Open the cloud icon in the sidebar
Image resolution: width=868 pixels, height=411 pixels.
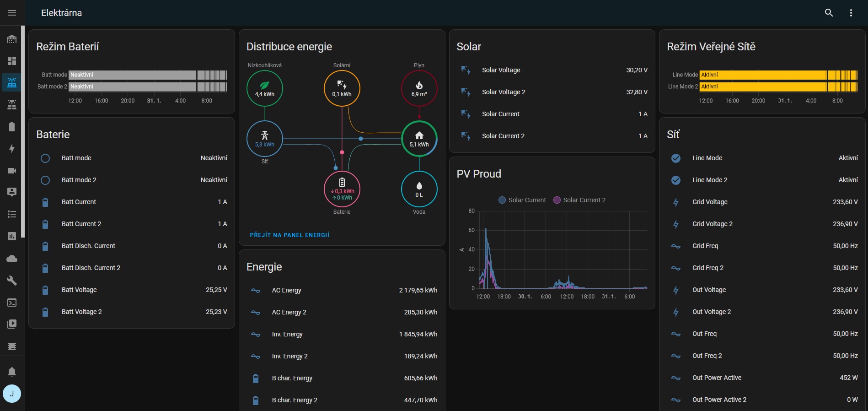click(12, 259)
